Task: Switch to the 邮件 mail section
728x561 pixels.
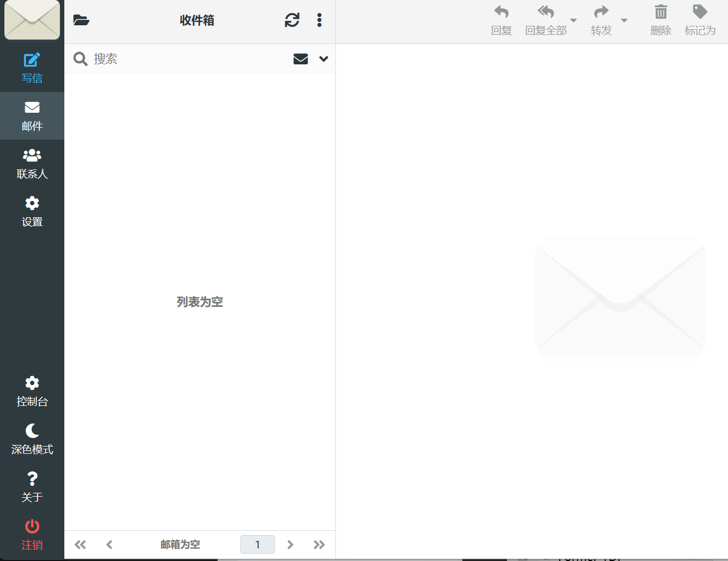Action: pyautogui.click(x=32, y=116)
